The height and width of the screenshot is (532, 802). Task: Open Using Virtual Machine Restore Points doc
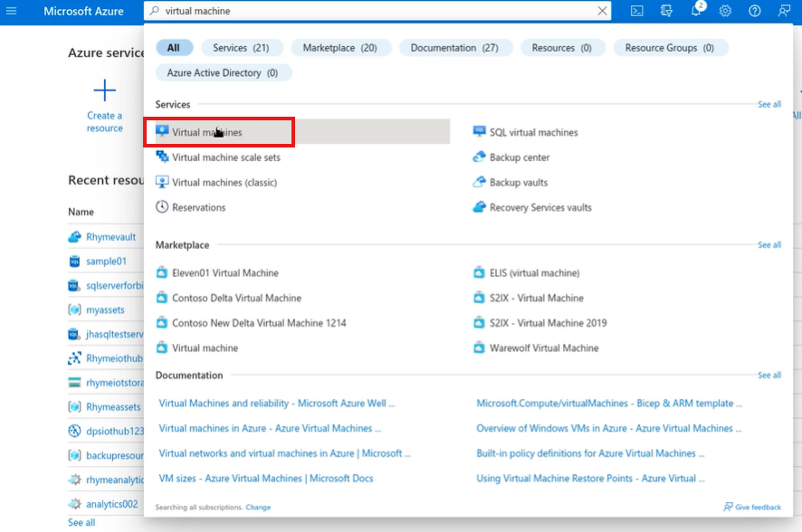590,479
